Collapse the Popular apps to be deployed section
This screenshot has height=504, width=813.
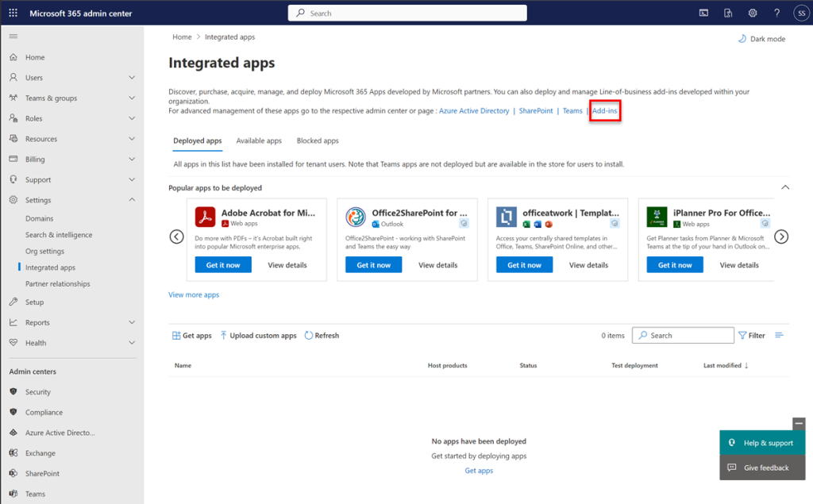(x=785, y=187)
